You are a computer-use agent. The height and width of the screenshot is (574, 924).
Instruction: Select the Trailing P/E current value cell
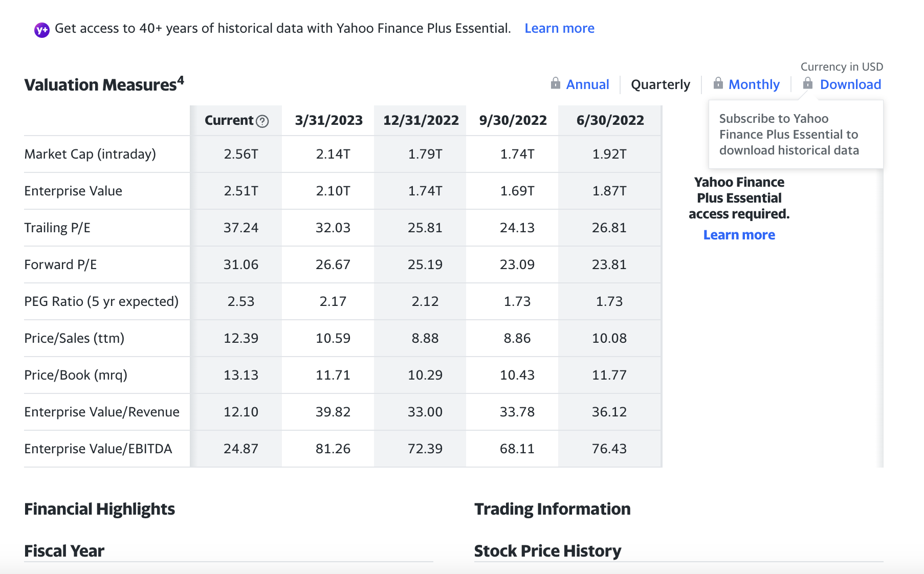(240, 228)
